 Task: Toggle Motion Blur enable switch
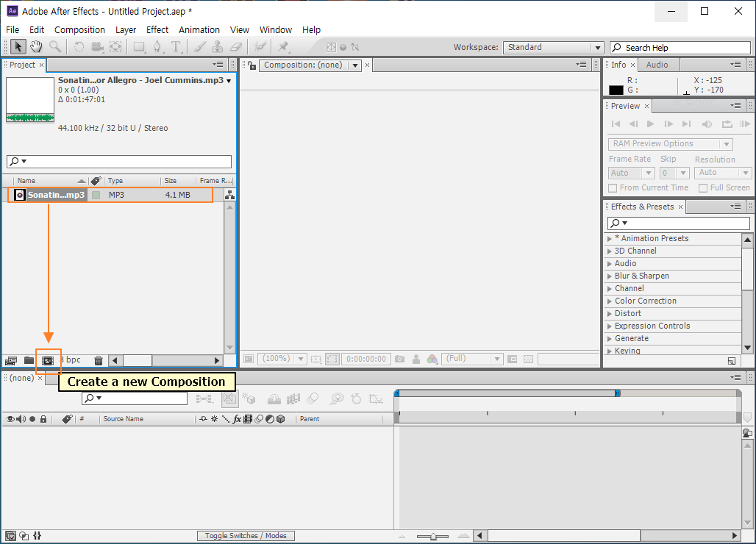click(x=313, y=398)
